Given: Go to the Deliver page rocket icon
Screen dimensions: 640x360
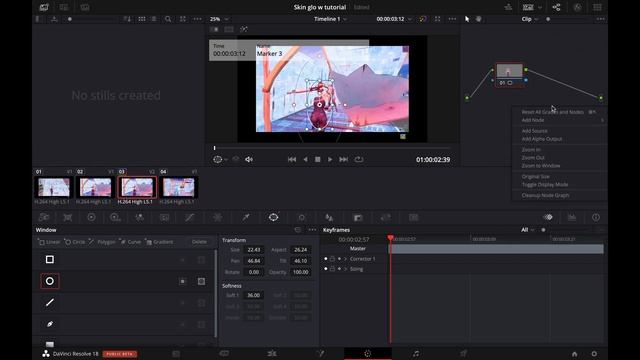Looking at the screenshot, I should tap(464, 353).
